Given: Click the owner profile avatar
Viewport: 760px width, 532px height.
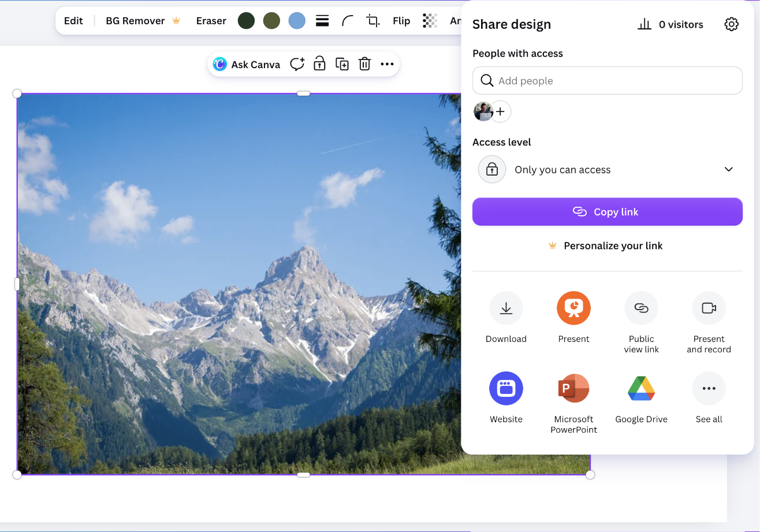Looking at the screenshot, I should pos(483,111).
